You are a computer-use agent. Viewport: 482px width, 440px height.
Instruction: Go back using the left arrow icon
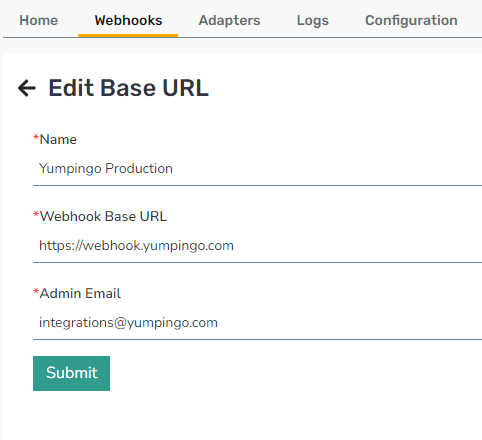(x=27, y=88)
